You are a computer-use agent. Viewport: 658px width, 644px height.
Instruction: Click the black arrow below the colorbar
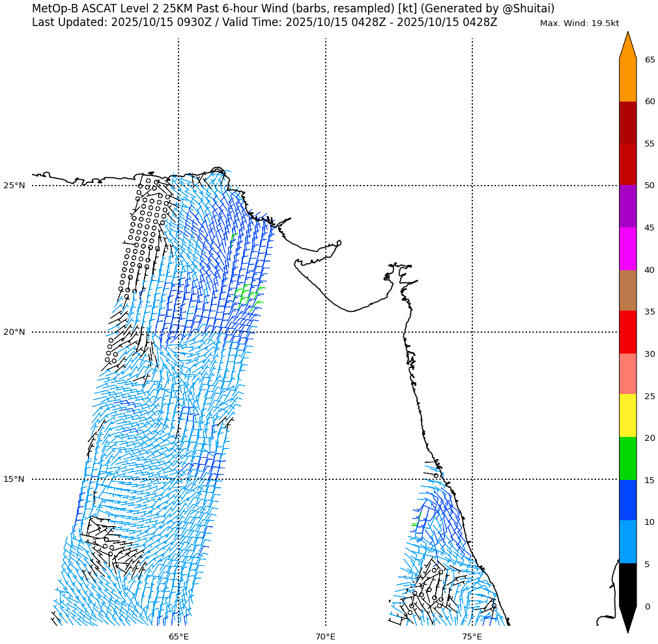click(627, 617)
